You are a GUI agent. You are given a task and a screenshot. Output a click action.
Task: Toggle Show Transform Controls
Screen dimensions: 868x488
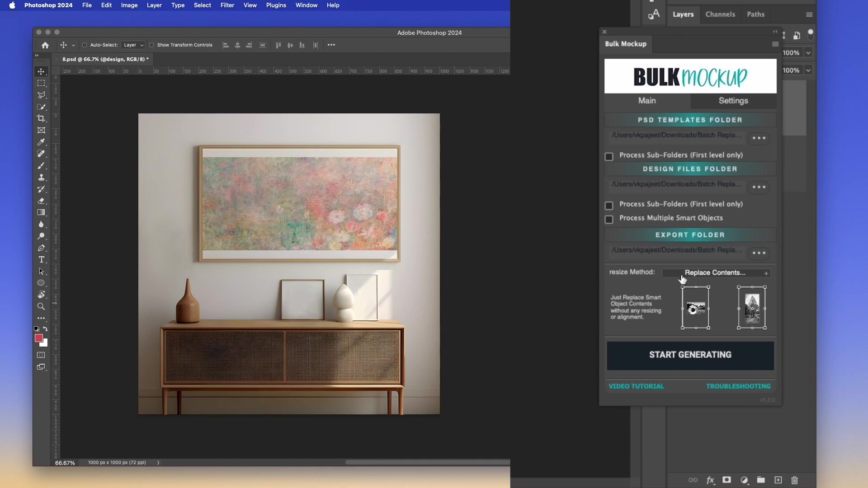(x=151, y=45)
